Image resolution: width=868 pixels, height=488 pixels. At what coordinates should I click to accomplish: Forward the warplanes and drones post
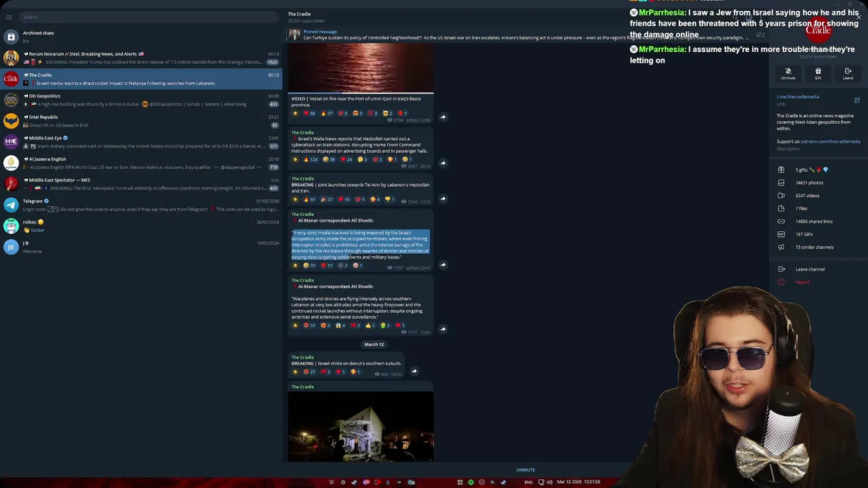pyautogui.click(x=443, y=329)
